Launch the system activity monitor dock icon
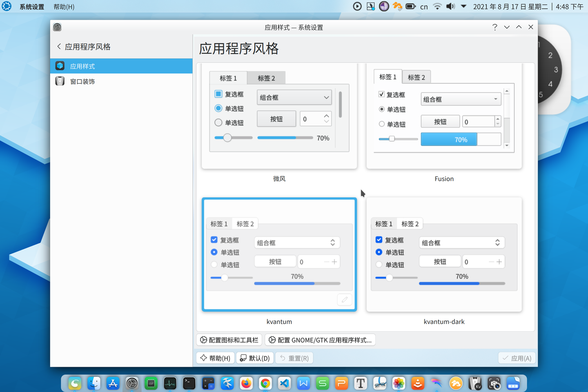Image resolution: width=588 pixels, height=392 pixels. [170, 383]
